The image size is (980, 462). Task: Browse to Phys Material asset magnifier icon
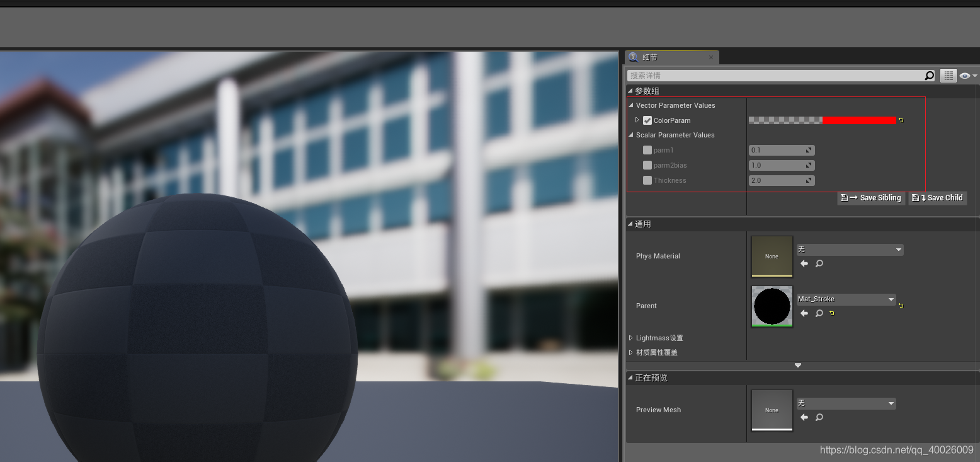click(x=819, y=263)
